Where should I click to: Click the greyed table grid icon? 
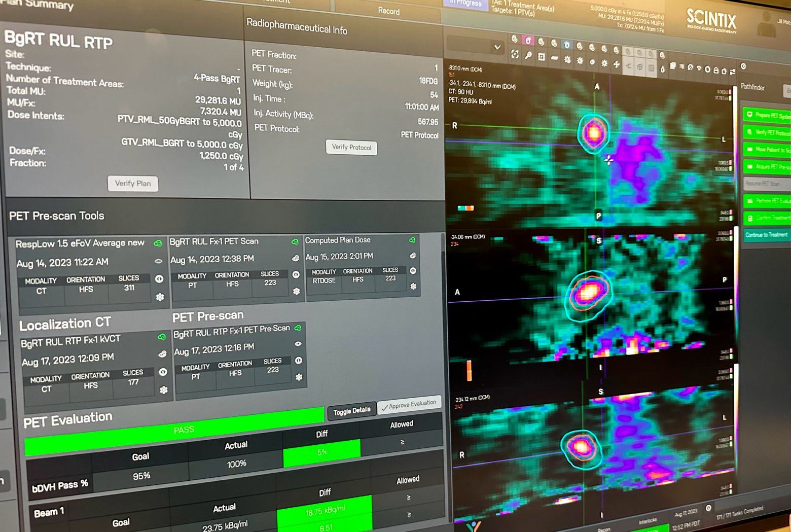pyautogui.click(x=651, y=68)
